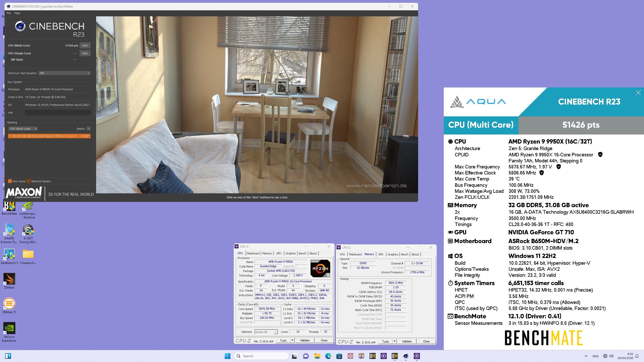
Task: Launch 3DMark from the desktop
Action: (x=9, y=281)
